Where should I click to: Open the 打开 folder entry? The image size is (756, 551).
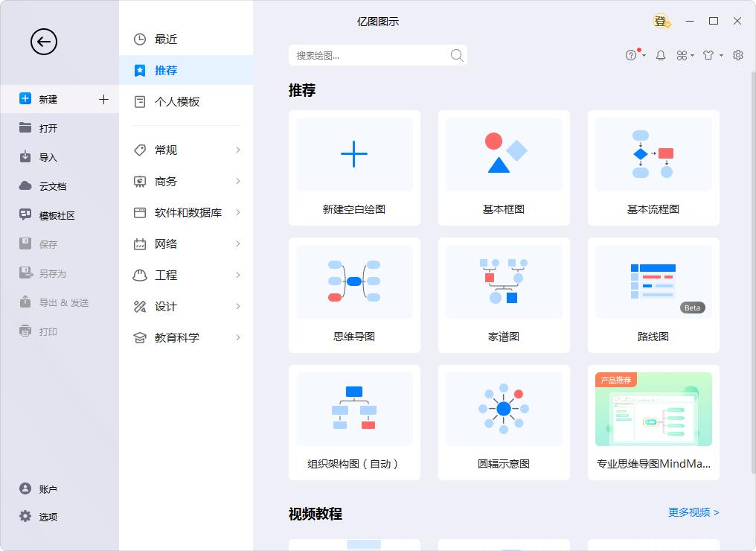pyautogui.click(x=60, y=128)
